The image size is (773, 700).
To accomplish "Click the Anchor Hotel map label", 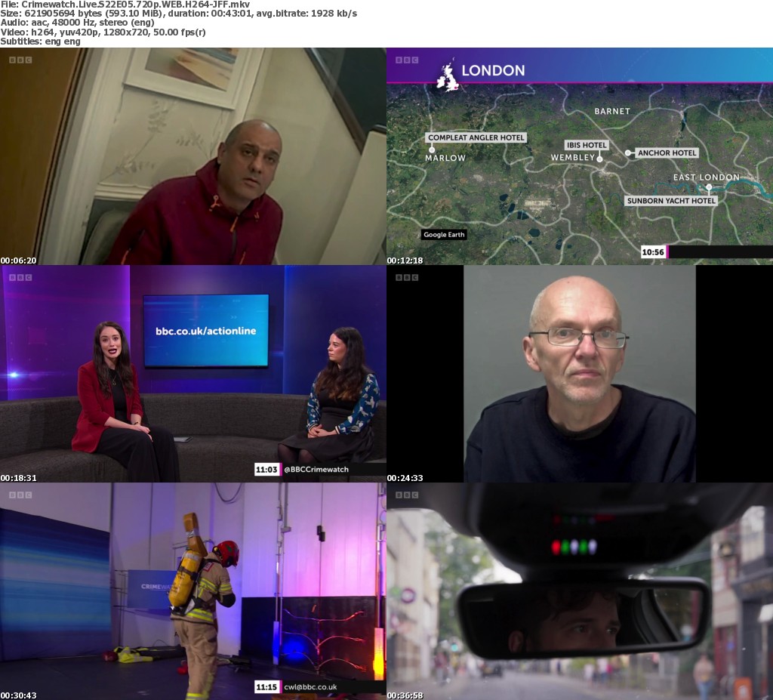I will click(666, 153).
